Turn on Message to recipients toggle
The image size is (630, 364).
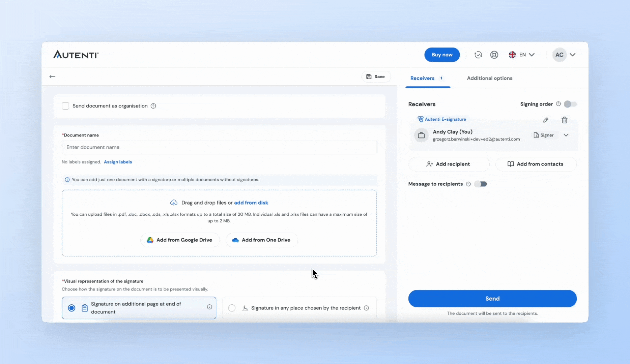click(480, 184)
